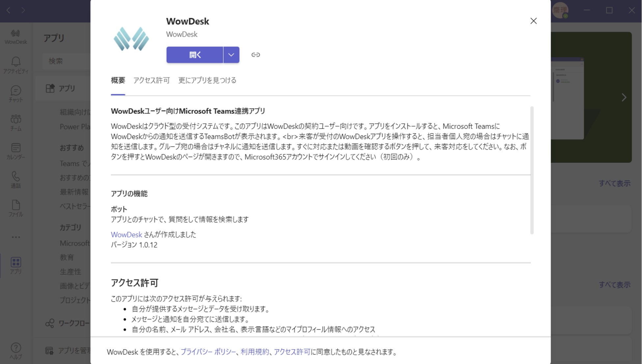
Task: Show more apps via the ellipsis icon
Action: tap(16, 237)
